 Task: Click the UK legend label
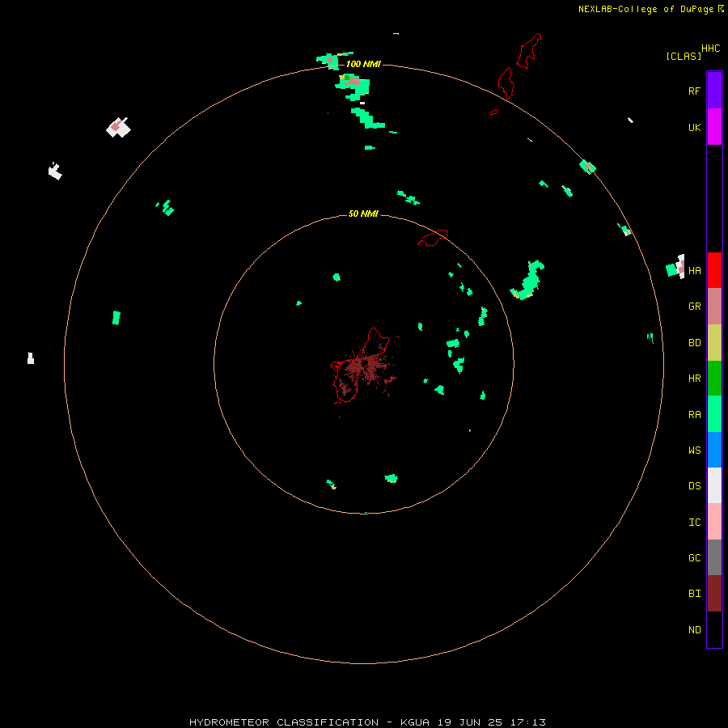[694, 127]
